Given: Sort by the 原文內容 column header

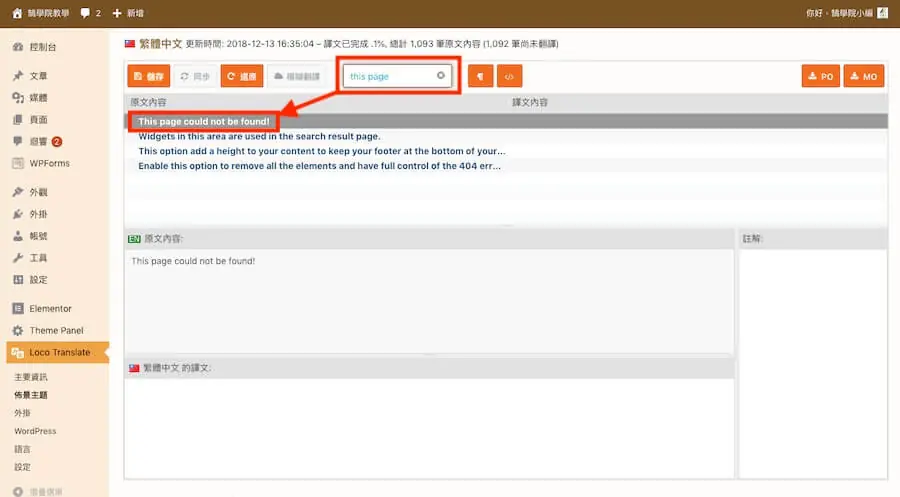Looking at the screenshot, I should coord(148,102).
